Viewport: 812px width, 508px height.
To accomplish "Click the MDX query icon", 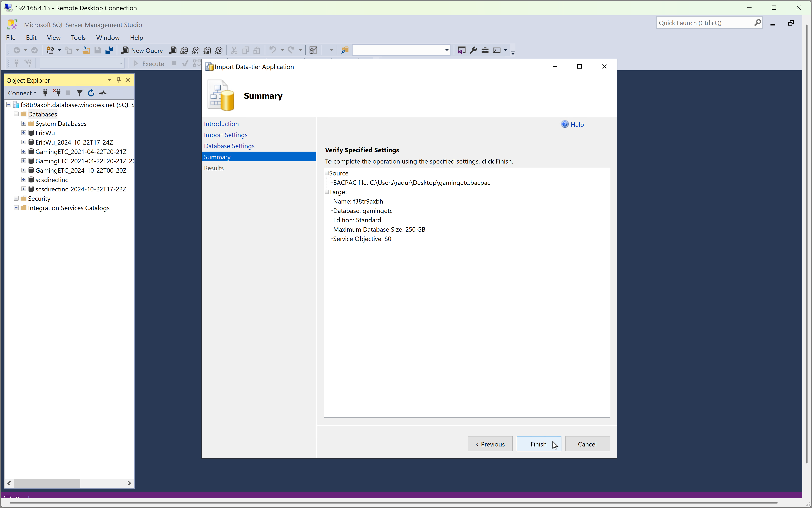I will click(184, 50).
